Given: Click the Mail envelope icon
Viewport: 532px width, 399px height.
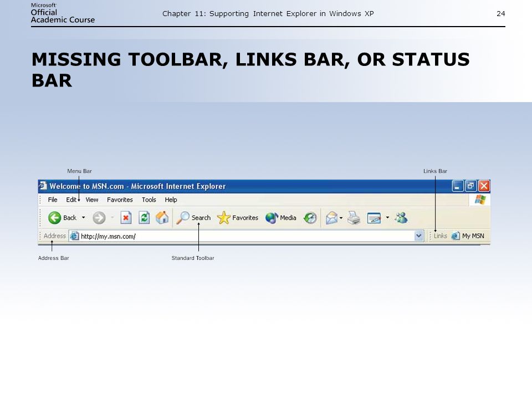Looking at the screenshot, I should click(x=331, y=218).
